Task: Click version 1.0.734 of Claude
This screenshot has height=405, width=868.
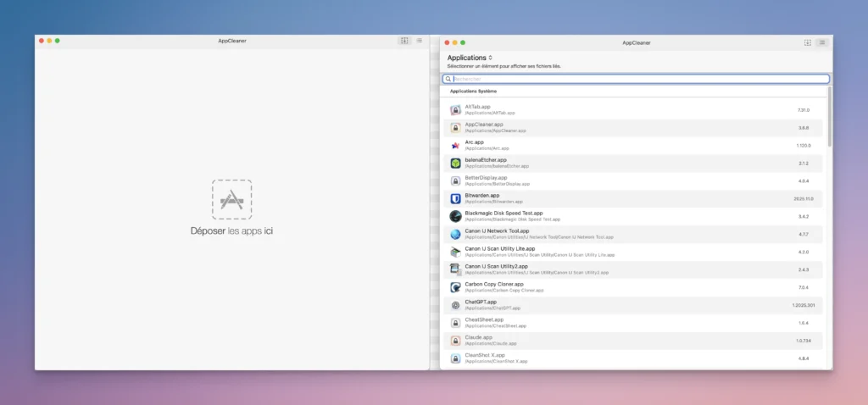Action: click(x=804, y=341)
